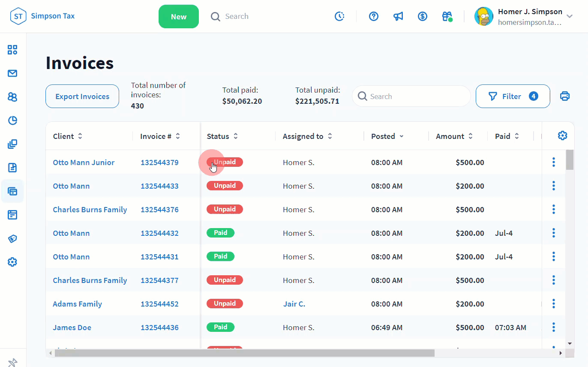
Task: Open the gift box icon
Action: pos(447,16)
